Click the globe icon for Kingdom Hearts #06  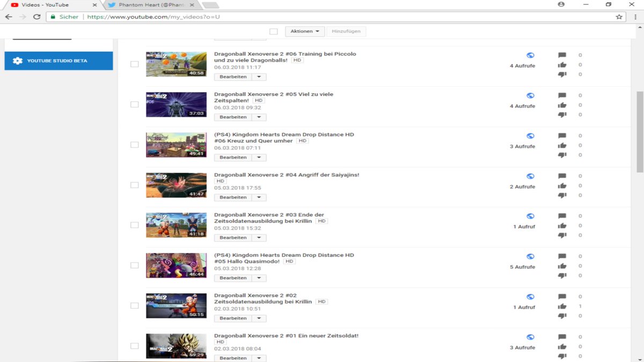pos(530,136)
